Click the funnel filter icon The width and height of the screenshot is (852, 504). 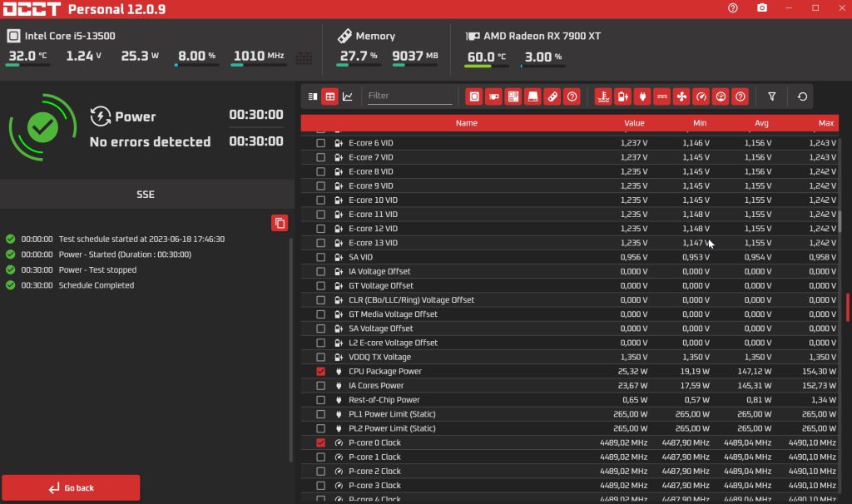pyautogui.click(x=771, y=96)
